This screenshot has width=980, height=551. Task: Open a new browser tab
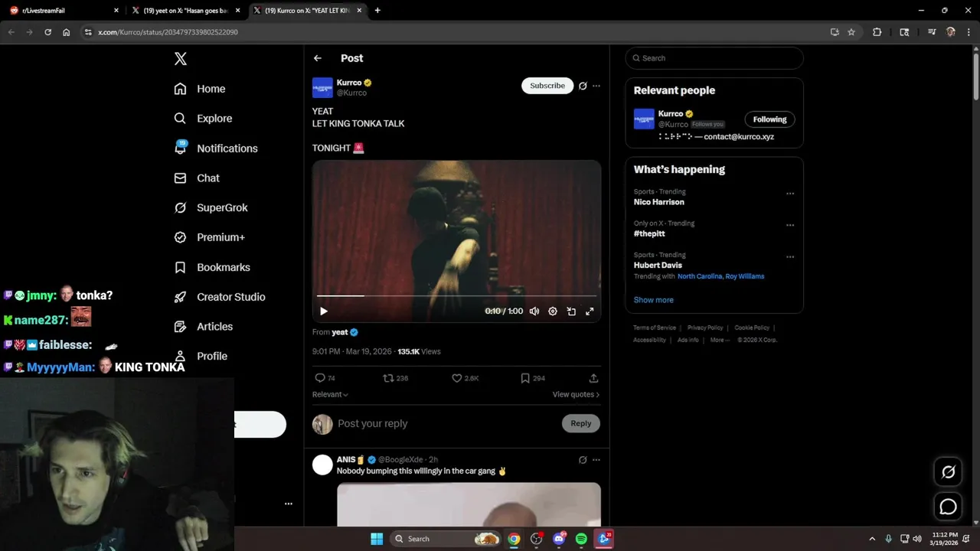377,11
